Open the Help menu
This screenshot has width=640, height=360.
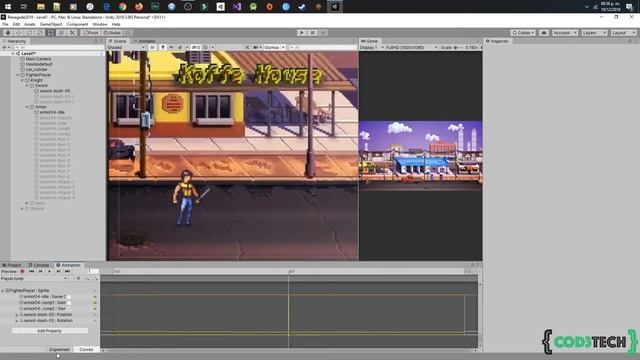tap(116, 24)
